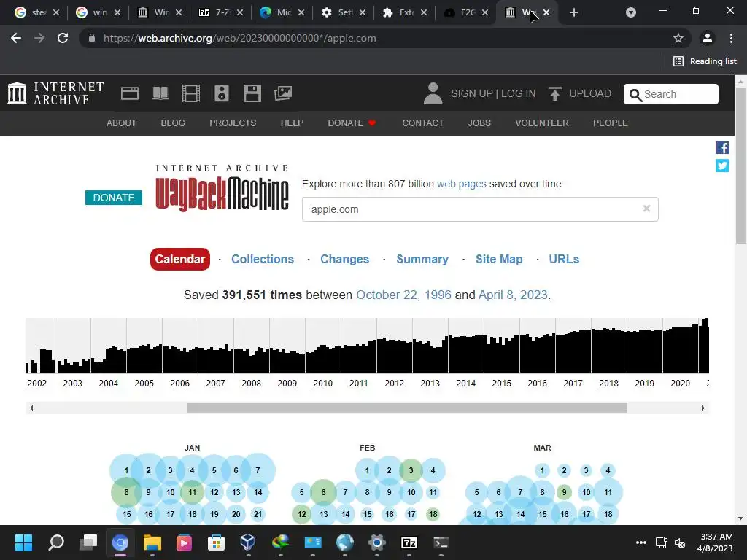The width and height of the screenshot is (747, 560).
Task: Click the Wayback Machine URL input field
Action: (480, 209)
